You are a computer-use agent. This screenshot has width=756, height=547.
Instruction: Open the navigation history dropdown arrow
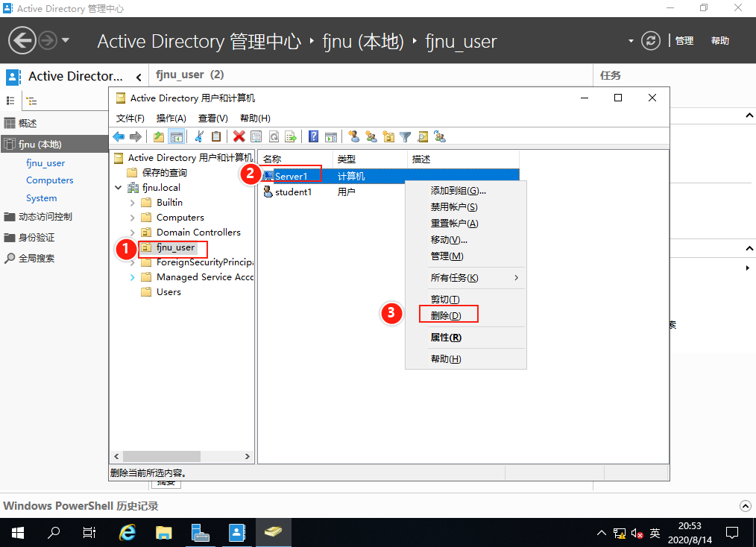[x=66, y=40]
